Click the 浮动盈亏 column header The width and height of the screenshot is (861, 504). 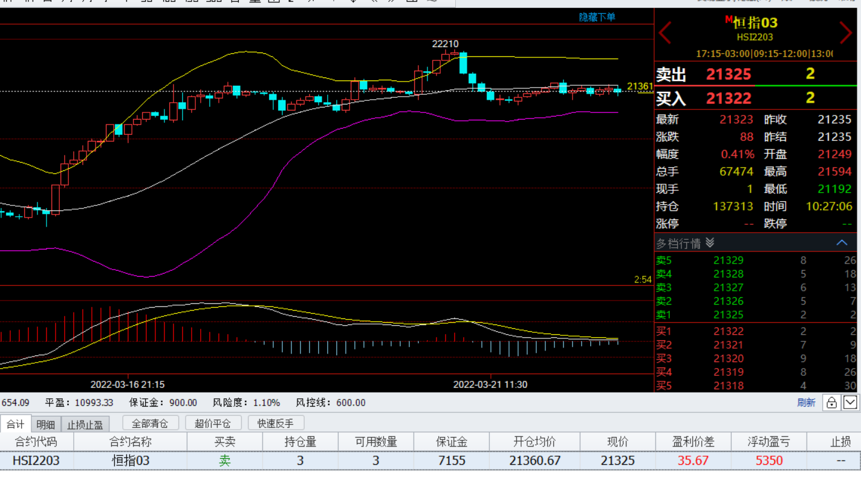pos(769,442)
